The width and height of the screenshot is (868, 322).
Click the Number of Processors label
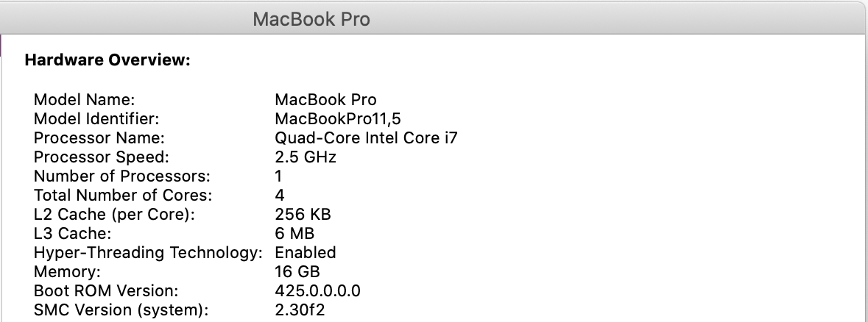122,176
